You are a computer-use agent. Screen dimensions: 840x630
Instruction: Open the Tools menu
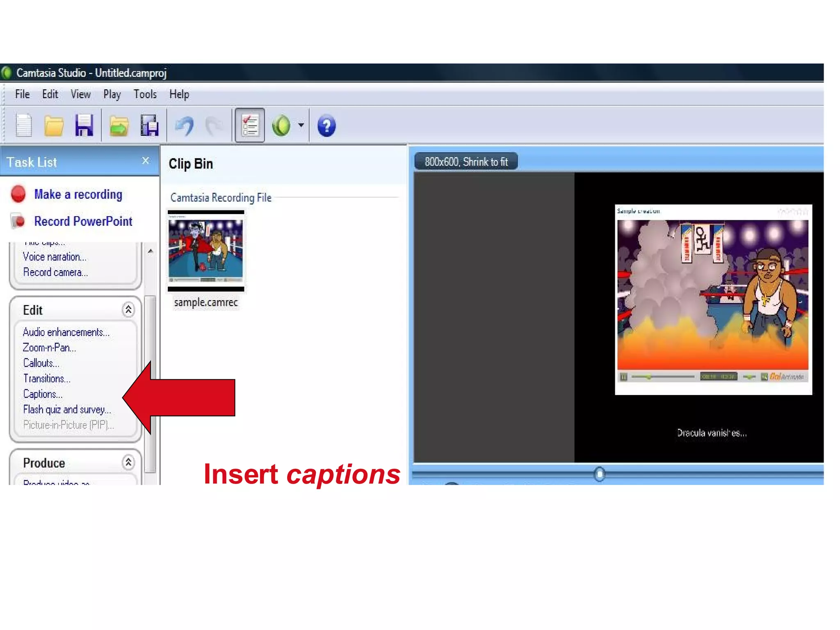(x=145, y=94)
